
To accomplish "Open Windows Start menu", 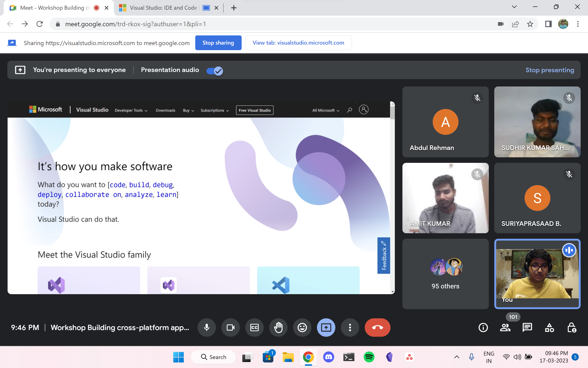I will [178, 357].
